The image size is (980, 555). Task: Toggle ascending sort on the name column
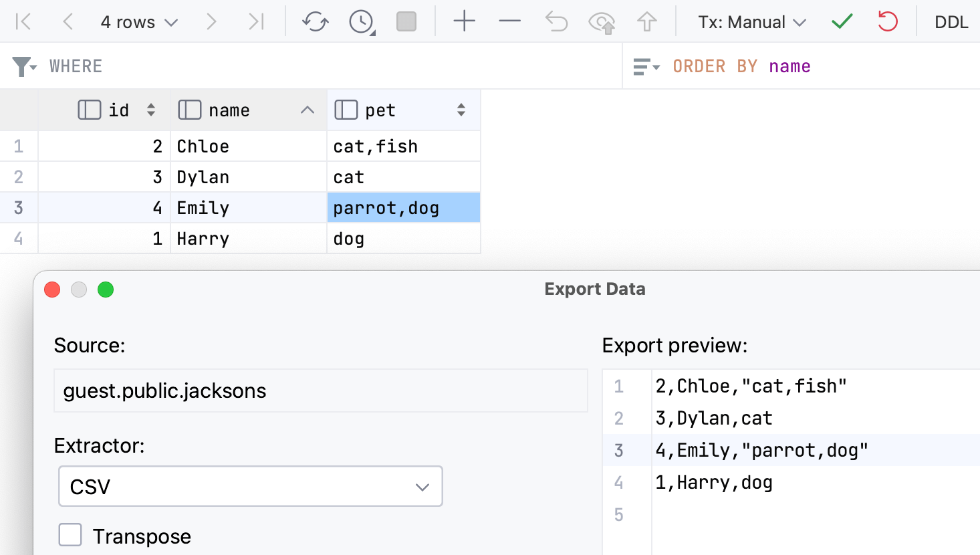[x=306, y=109]
